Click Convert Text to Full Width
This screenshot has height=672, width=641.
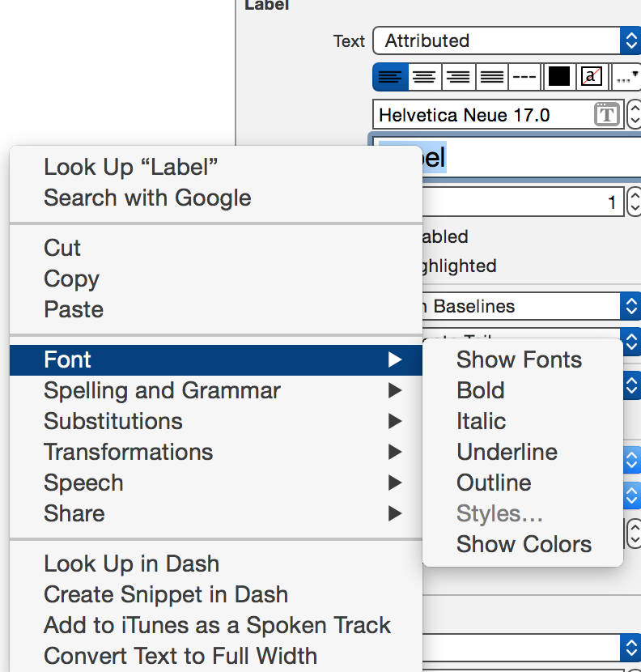[x=180, y=656]
